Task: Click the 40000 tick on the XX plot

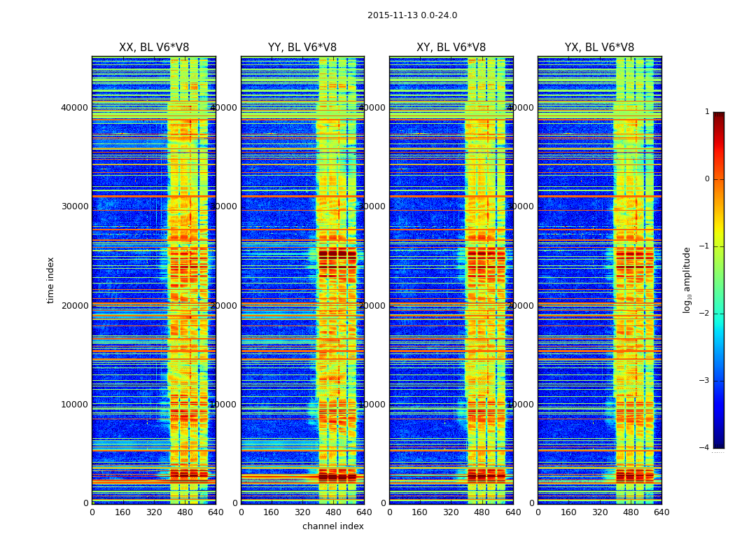Action: [x=74, y=107]
